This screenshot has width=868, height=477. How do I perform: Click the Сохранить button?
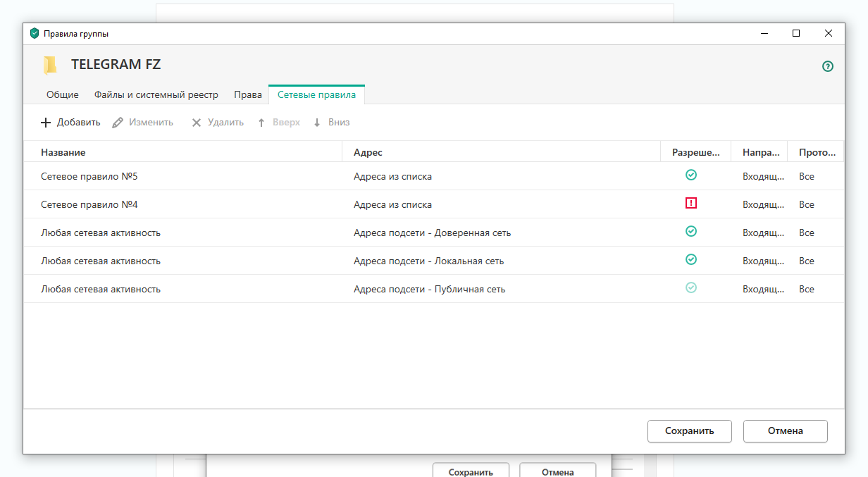coord(690,431)
